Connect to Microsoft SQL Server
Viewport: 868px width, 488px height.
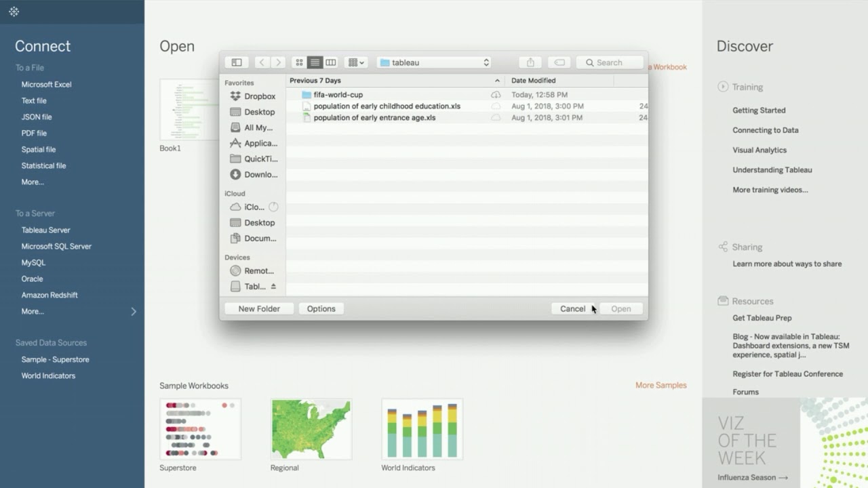[56, 247]
